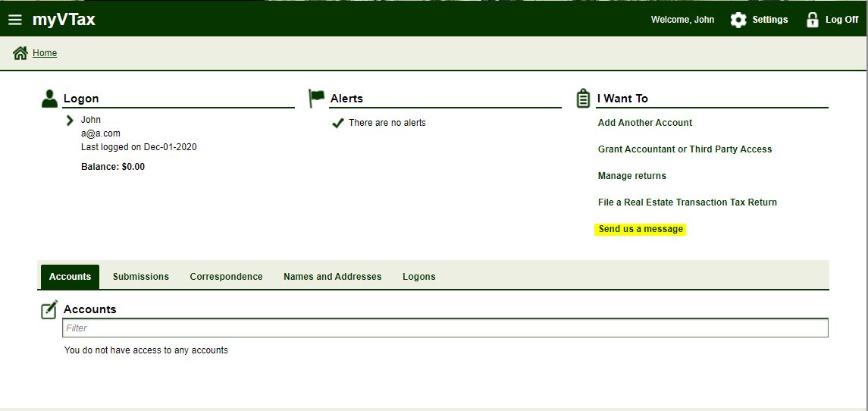The height and width of the screenshot is (411, 868).
Task: Click the Balance: $0.00 text
Action: tap(113, 166)
